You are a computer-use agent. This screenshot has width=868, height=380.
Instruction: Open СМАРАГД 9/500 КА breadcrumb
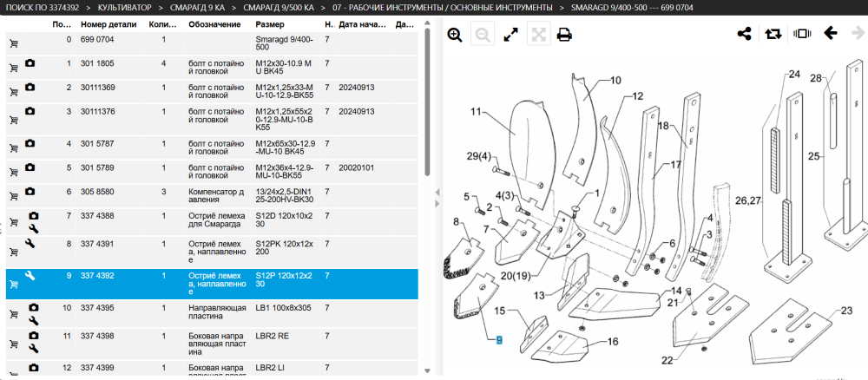(279, 8)
